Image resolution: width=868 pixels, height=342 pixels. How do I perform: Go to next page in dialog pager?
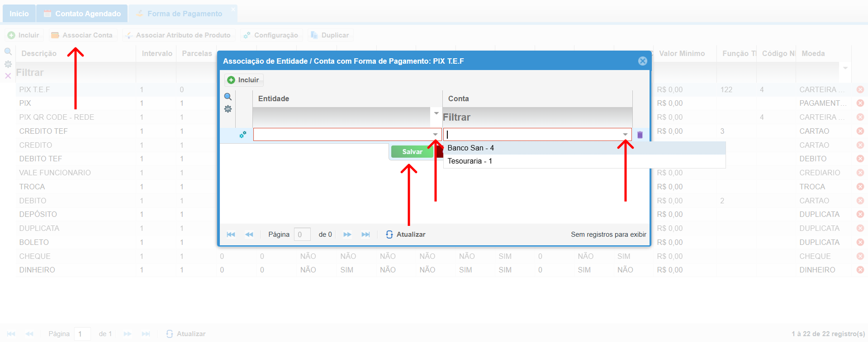click(347, 234)
